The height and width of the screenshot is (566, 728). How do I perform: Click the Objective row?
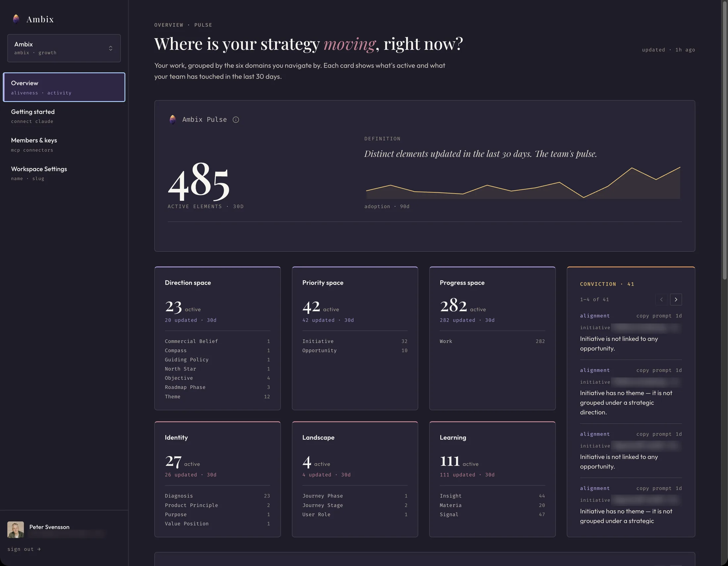(217, 378)
